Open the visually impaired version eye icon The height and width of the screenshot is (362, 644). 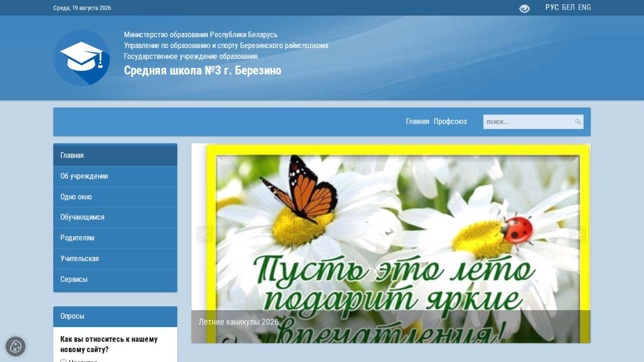point(524,8)
